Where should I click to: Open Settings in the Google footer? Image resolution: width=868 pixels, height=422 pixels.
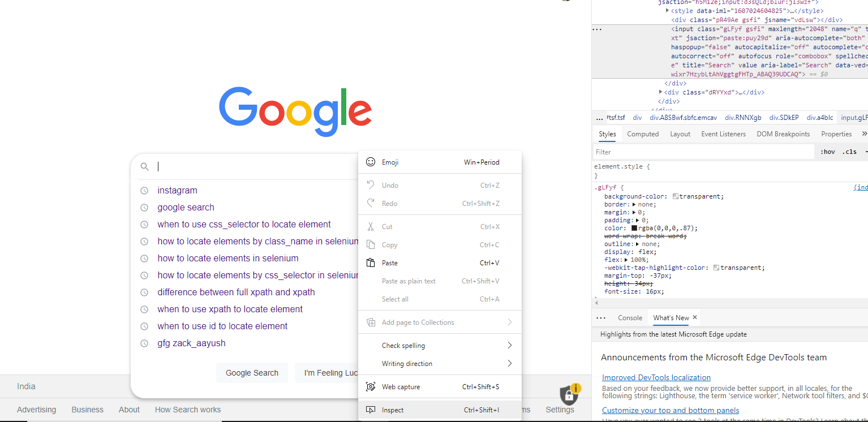[x=560, y=410]
